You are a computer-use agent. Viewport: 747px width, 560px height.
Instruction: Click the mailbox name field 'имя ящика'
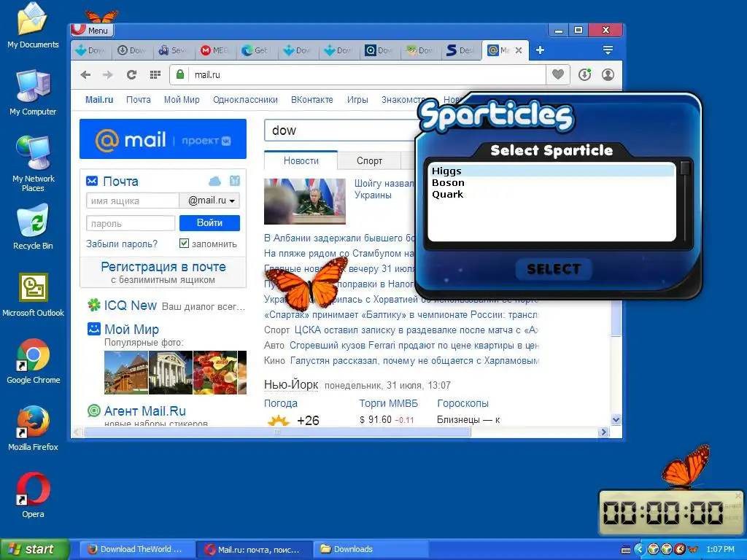click(x=133, y=201)
